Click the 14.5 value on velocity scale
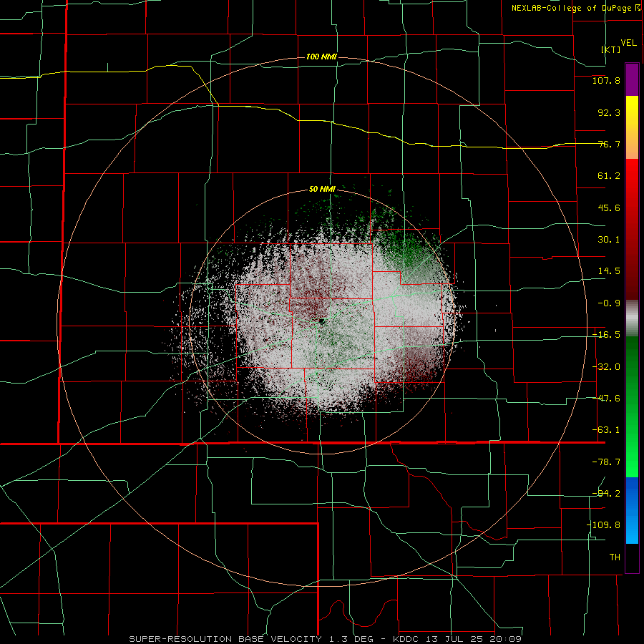The height and width of the screenshot is (644, 644). (609, 271)
